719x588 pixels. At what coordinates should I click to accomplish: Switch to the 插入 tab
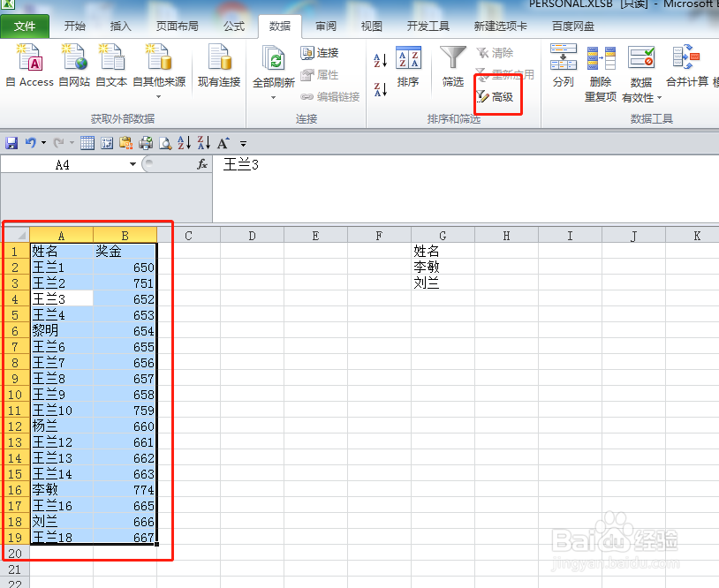pyautogui.click(x=121, y=26)
